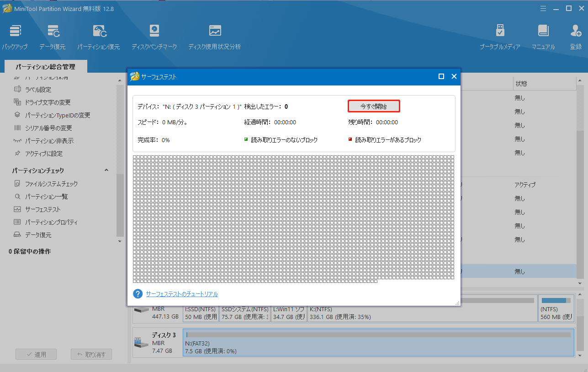The image size is (588, 372).
Task: Click the スピード: 0 MB/分 text
Action: (163, 122)
